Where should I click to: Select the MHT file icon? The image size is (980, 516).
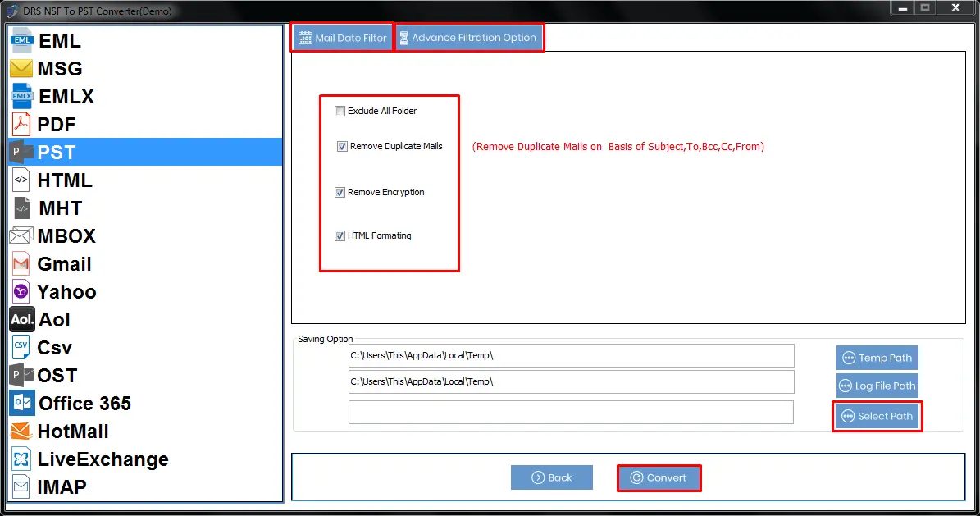point(21,208)
